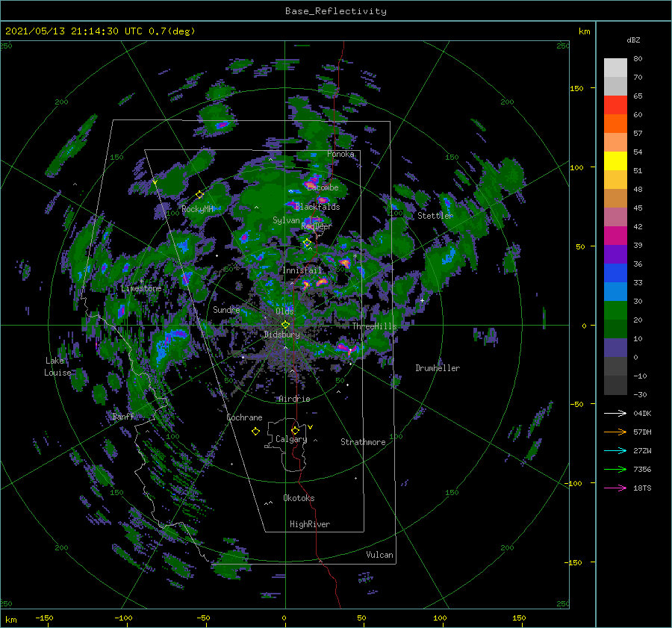
Task: Click the 18TS legend text
Action: click(x=642, y=488)
